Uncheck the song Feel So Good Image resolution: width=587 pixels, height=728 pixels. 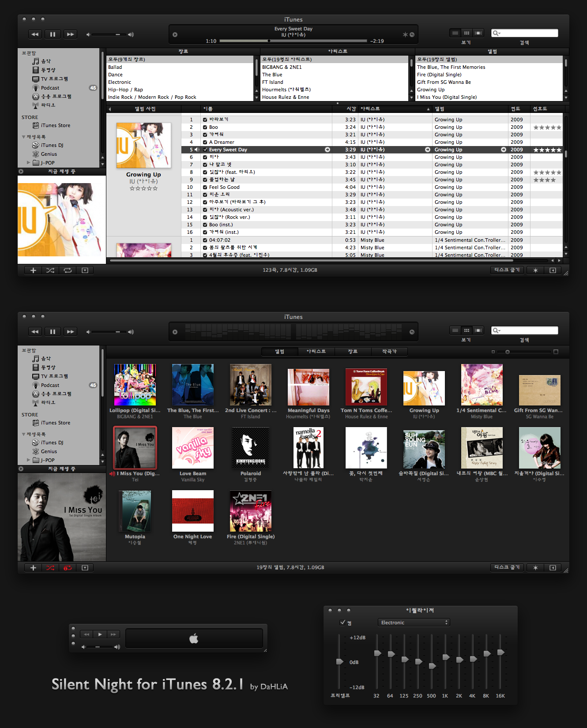coord(205,187)
